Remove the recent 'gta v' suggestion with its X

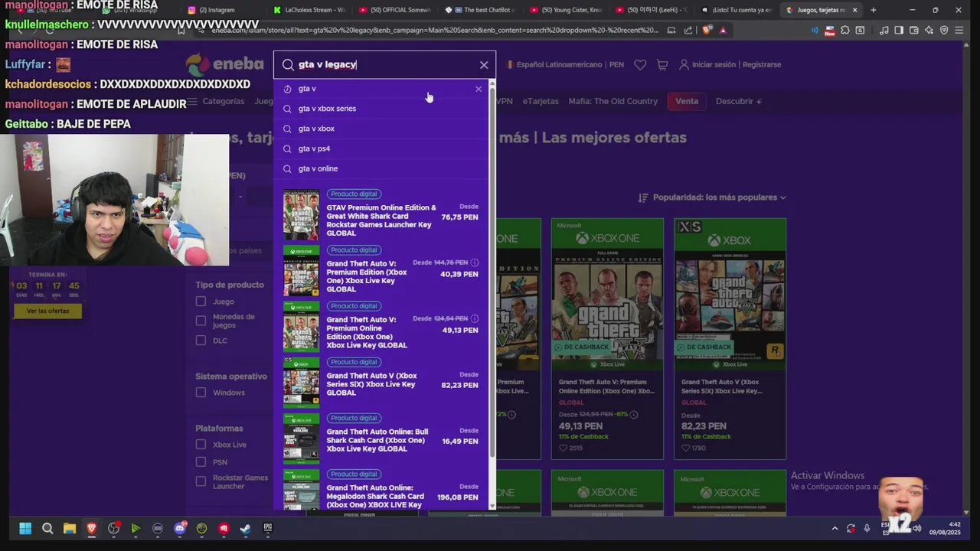479,89
